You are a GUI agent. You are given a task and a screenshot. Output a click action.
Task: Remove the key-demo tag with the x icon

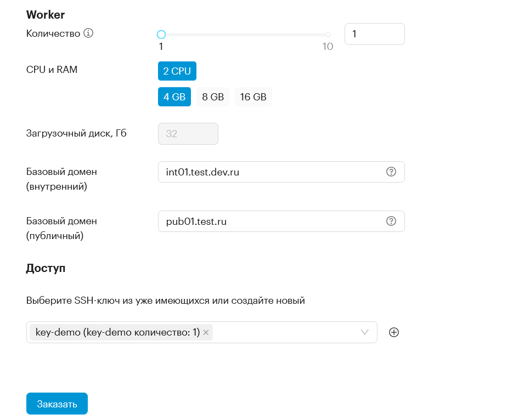pos(206,332)
